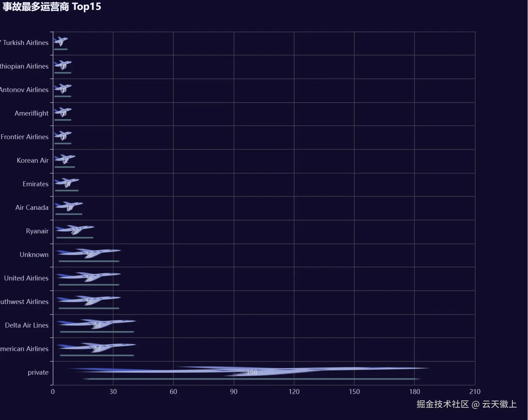Image resolution: width=528 pixels, height=420 pixels.
Task: Select the Korean Air axis label
Action: pos(33,160)
